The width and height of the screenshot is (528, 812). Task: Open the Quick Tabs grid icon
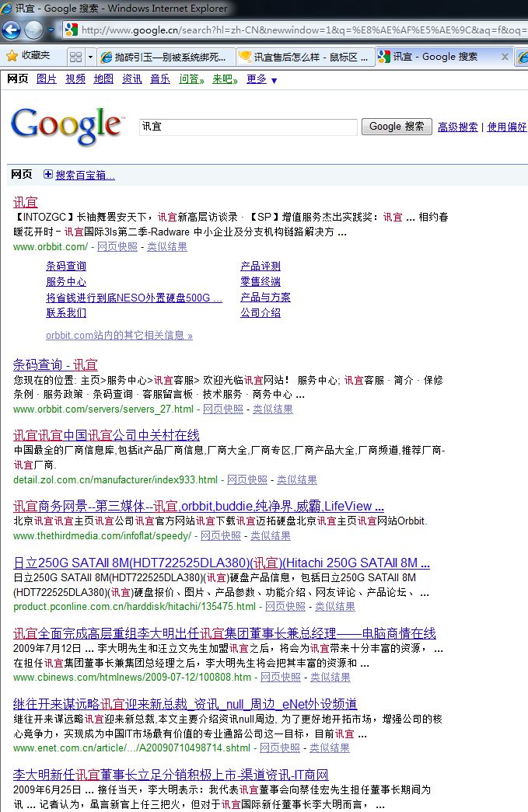(75, 57)
